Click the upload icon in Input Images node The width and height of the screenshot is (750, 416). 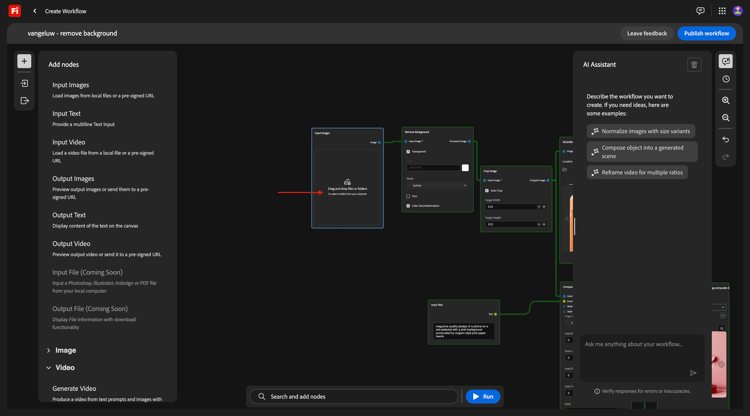point(347,182)
